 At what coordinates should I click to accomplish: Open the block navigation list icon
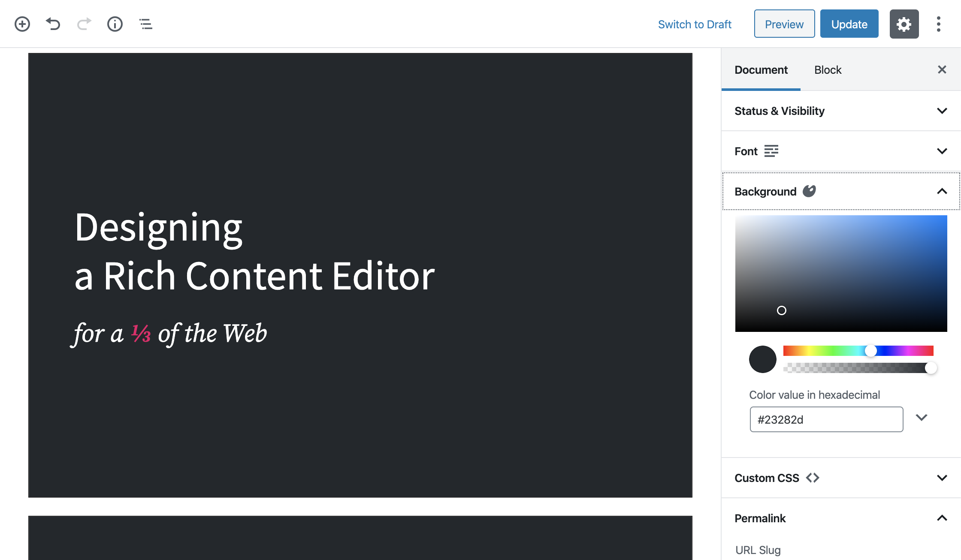tap(146, 24)
